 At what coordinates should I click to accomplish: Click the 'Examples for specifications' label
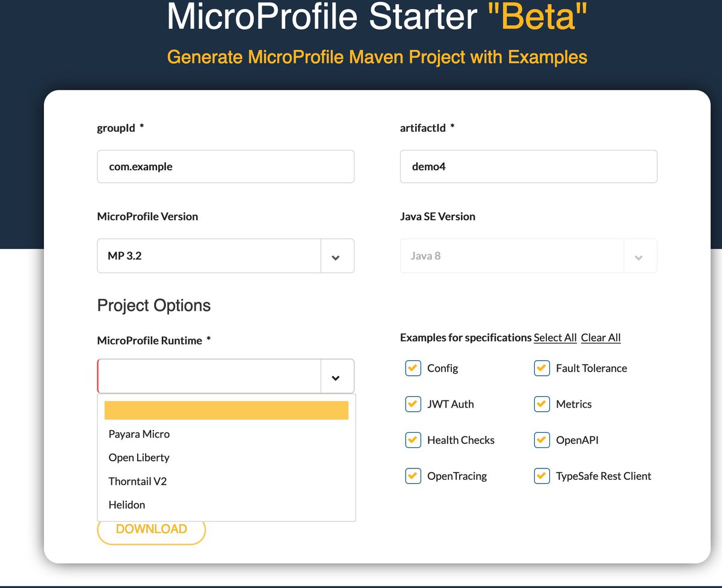[466, 338]
